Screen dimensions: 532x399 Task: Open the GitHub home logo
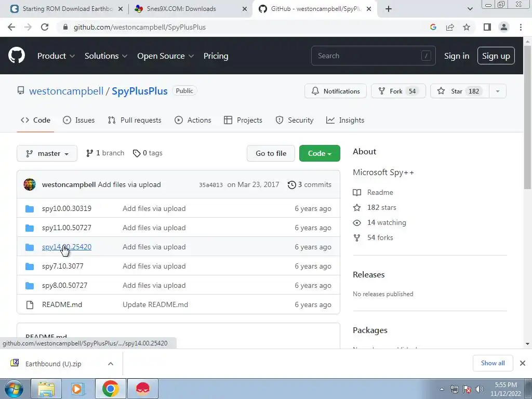pyautogui.click(x=16, y=56)
